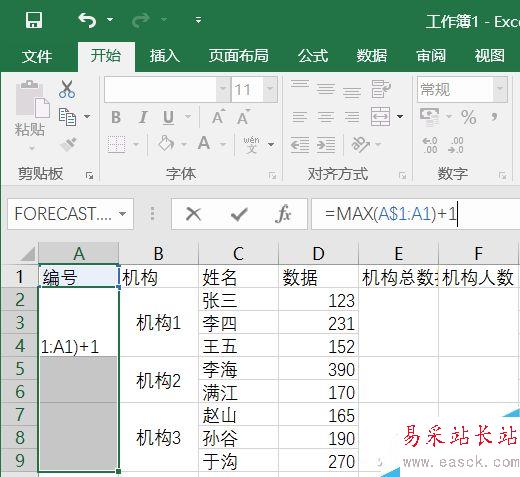Open Merge and Center dropdown arrow
This screenshot has height=477, width=520.
[400, 116]
